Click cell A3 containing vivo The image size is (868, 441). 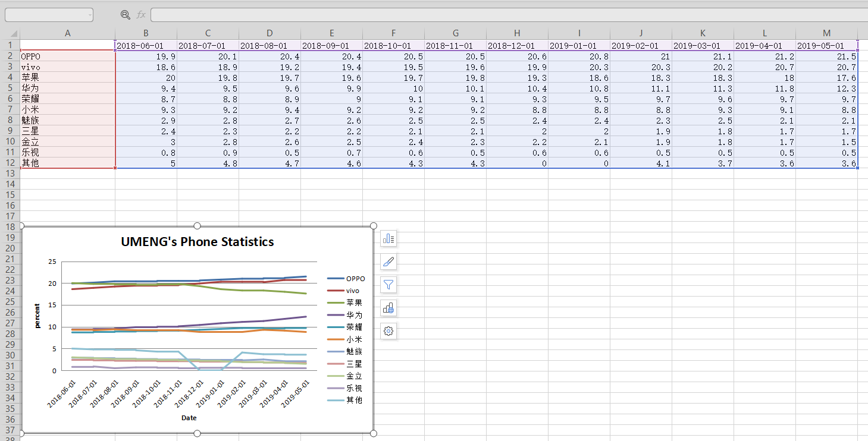coord(68,67)
